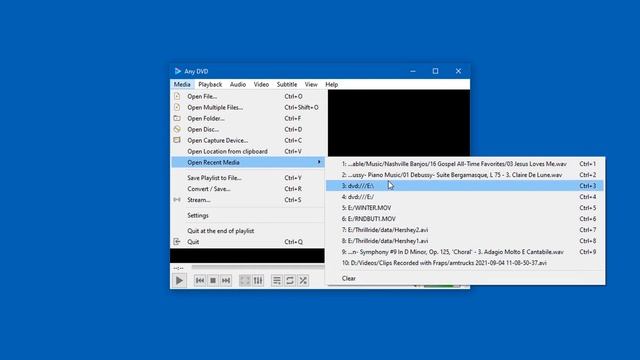This screenshot has height=360, width=640.
Task: Clear the recent media list
Action: 465,278
